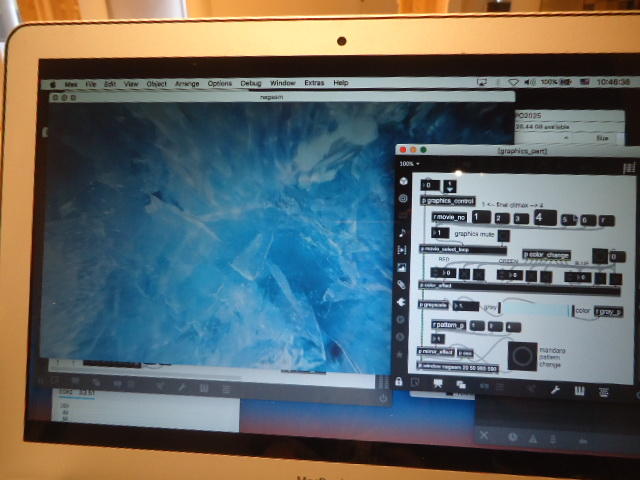640x480 pixels.
Task: Toggle the first box in the GREEN group
Action: pos(531,276)
